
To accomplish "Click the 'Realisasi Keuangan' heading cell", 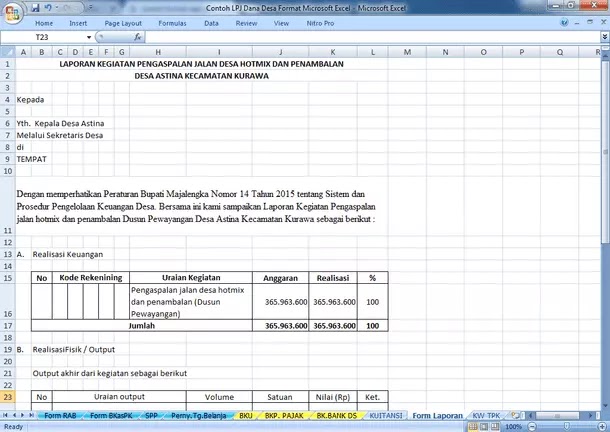I will coord(68,254).
